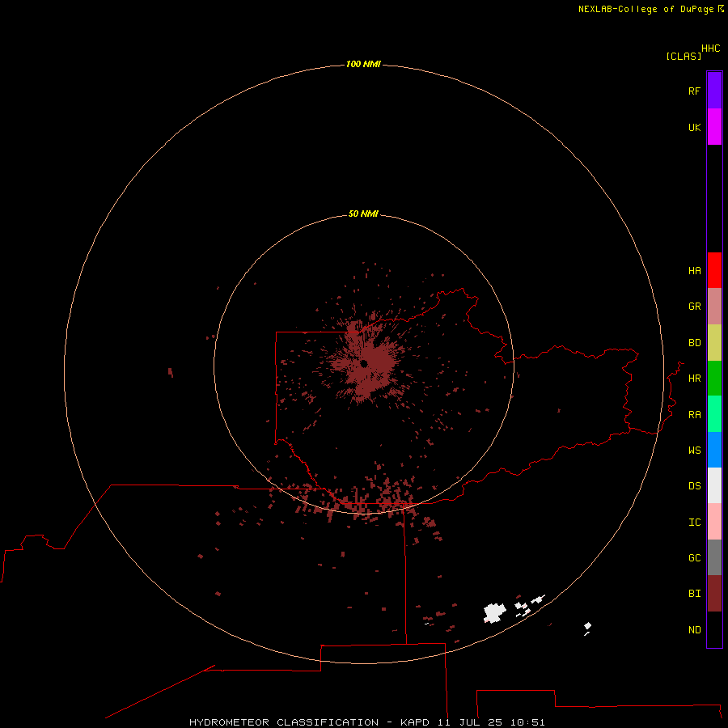Click the HA legend label
The height and width of the screenshot is (728, 728).
point(694,270)
